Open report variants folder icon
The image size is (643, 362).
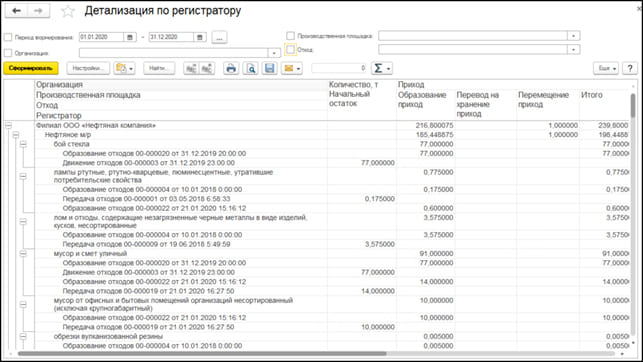[x=121, y=68]
